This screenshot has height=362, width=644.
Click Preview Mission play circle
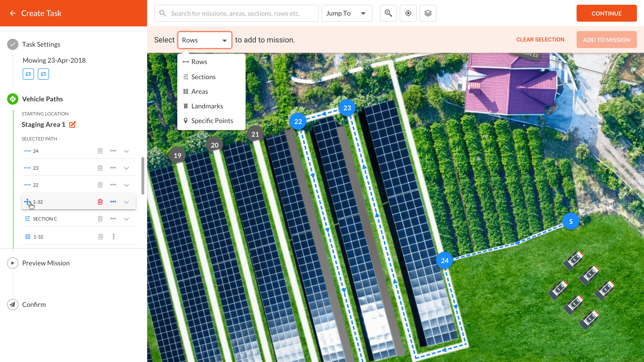pyautogui.click(x=13, y=263)
